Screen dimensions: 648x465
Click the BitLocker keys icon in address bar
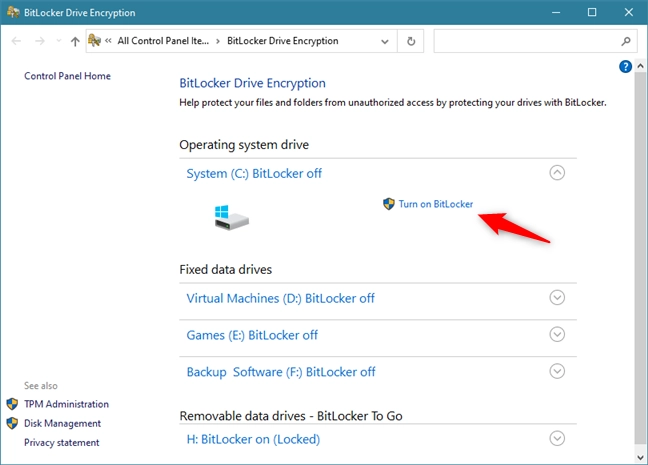(94, 41)
